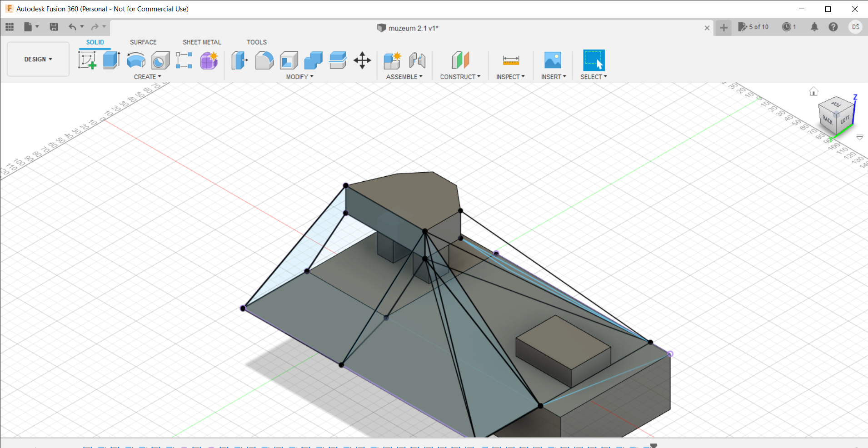Click the Insert Decal image icon
The height and width of the screenshot is (448, 868).
click(x=553, y=60)
